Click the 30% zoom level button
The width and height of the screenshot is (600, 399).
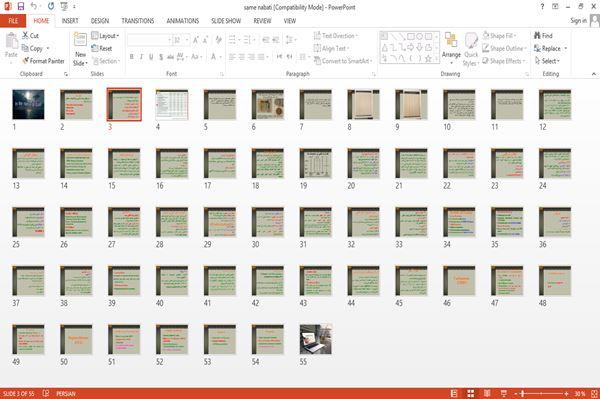[580, 393]
